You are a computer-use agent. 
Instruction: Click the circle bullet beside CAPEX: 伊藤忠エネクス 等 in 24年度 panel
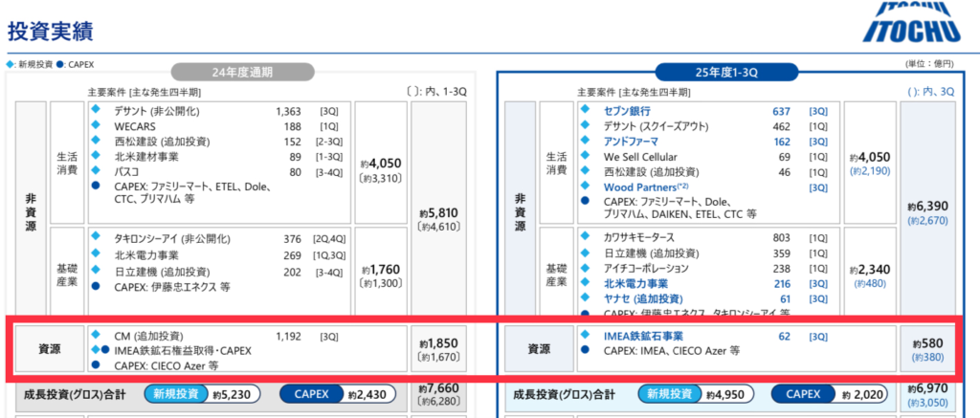[95, 285]
